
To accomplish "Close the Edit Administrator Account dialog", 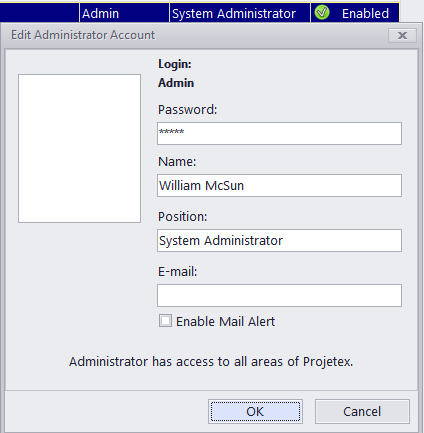I will coord(402,35).
